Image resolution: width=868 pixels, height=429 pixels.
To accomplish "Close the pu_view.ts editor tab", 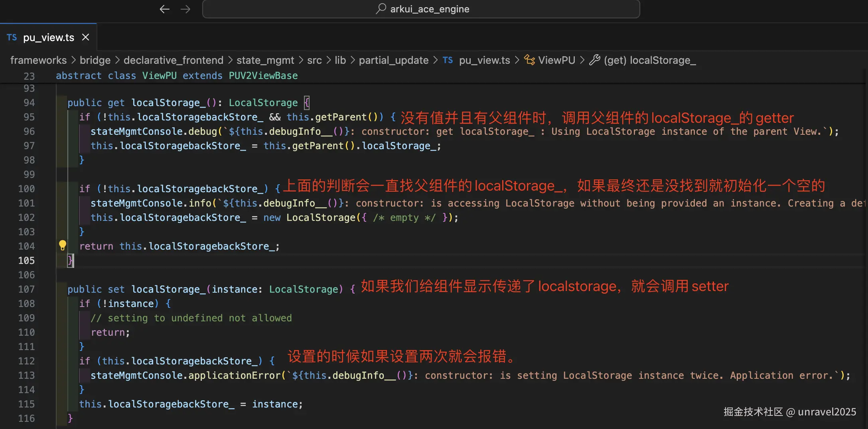I will pos(85,37).
